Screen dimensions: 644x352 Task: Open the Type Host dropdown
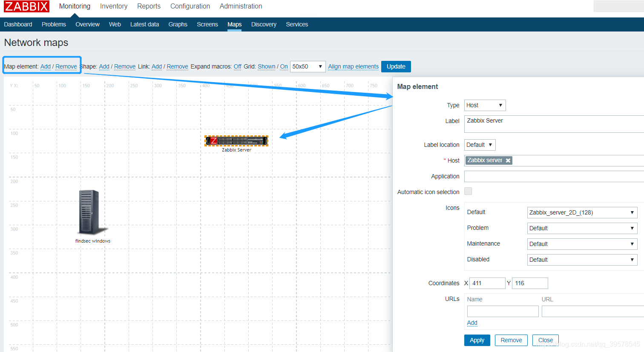(x=485, y=105)
